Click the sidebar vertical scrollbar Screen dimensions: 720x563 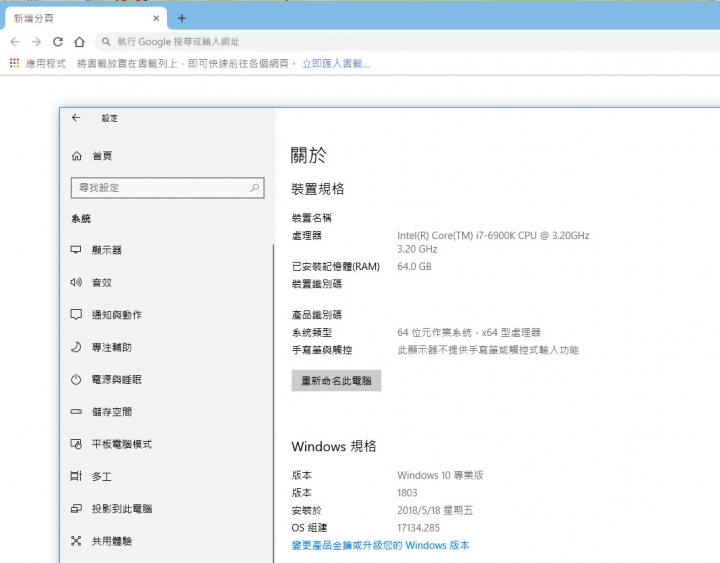point(273,404)
